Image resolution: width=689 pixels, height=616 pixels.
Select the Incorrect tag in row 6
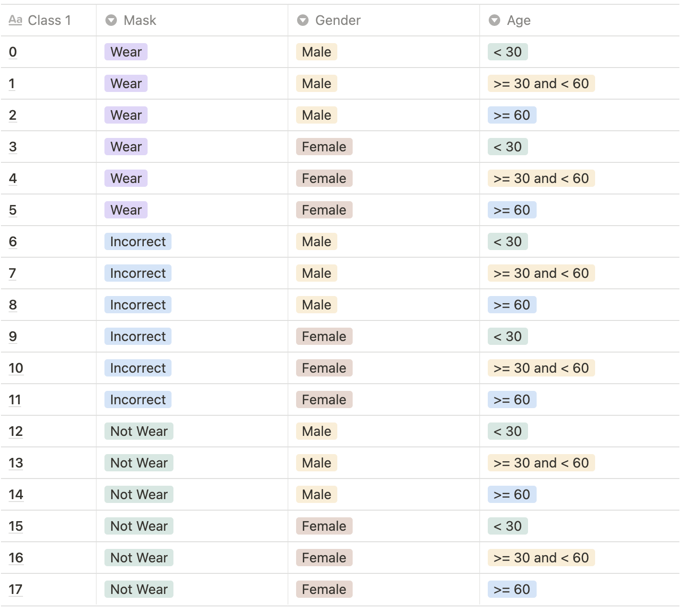tap(138, 241)
